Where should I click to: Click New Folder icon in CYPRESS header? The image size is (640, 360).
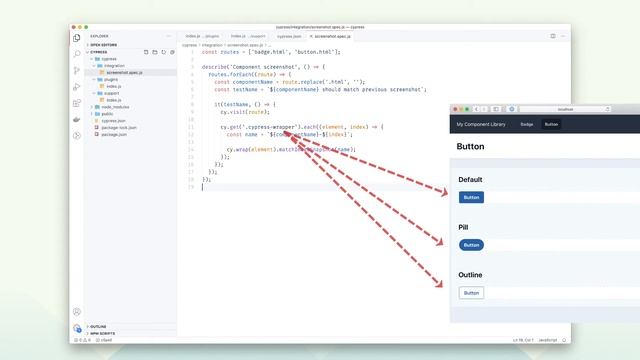pos(155,52)
